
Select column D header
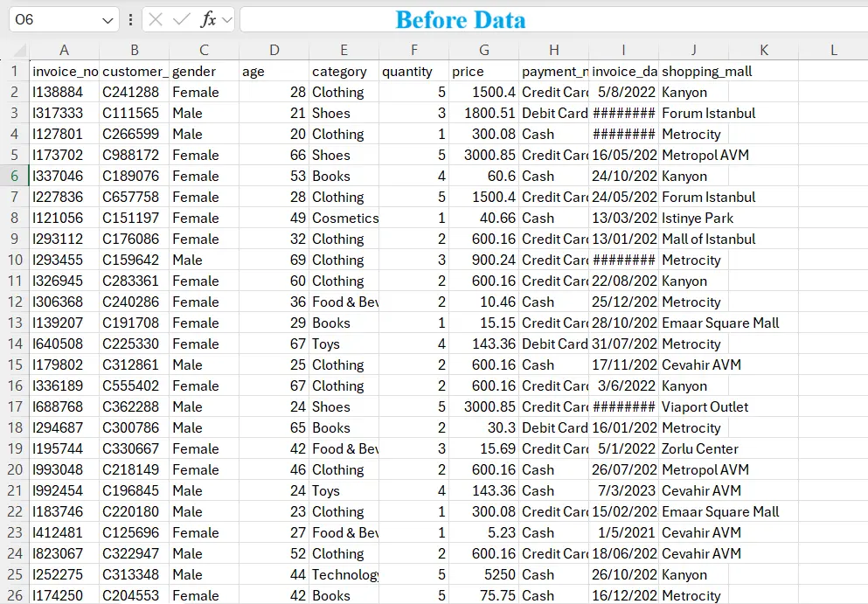[274, 51]
